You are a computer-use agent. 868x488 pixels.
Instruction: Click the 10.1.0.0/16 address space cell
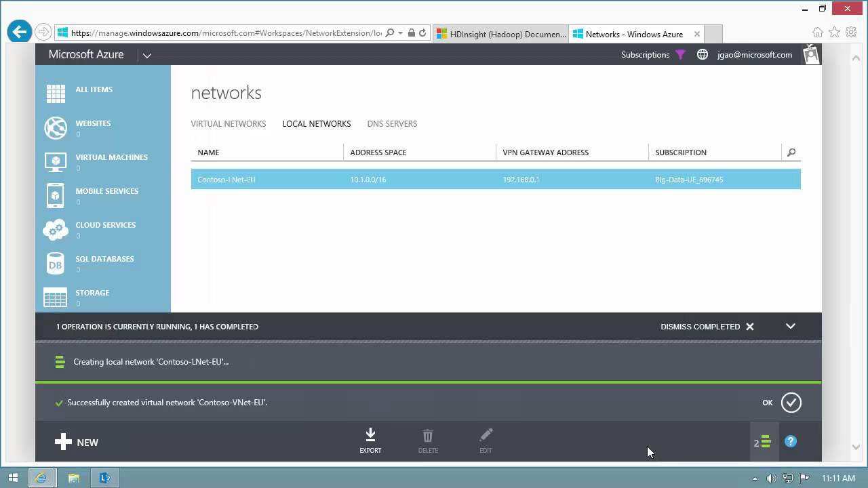click(x=368, y=180)
